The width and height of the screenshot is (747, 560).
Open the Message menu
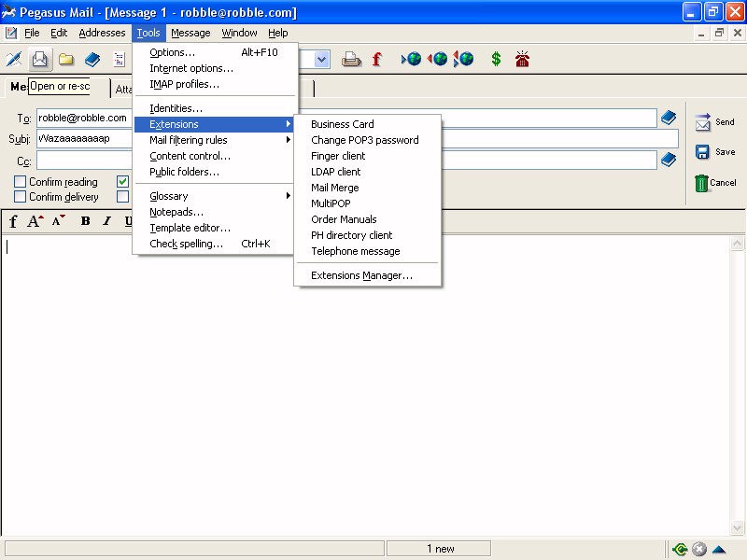[x=190, y=33]
